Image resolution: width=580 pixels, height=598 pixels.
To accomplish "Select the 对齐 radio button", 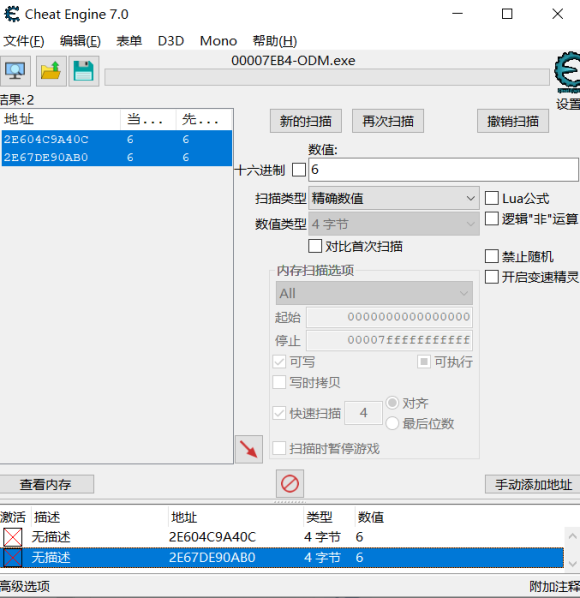I will point(392,403).
